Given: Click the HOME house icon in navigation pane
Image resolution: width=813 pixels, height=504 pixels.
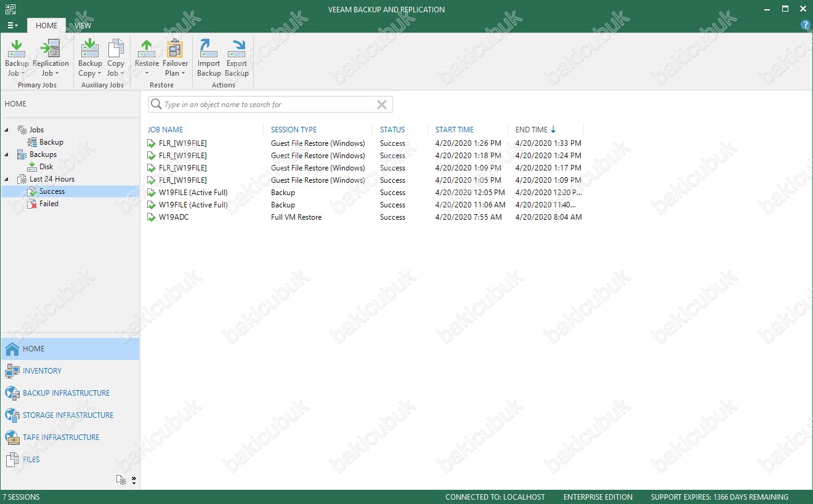Looking at the screenshot, I should tap(12, 349).
